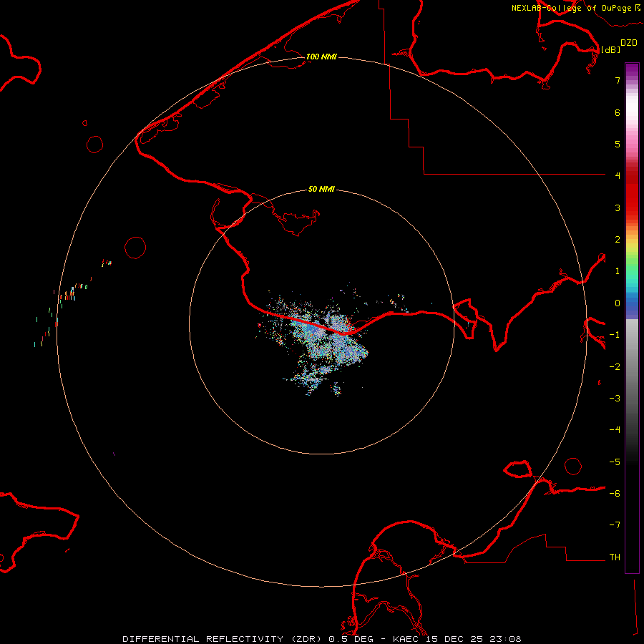The height and width of the screenshot is (644, 644).
Task: Click the 50 NMI range ring label
Action: (x=321, y=189)
